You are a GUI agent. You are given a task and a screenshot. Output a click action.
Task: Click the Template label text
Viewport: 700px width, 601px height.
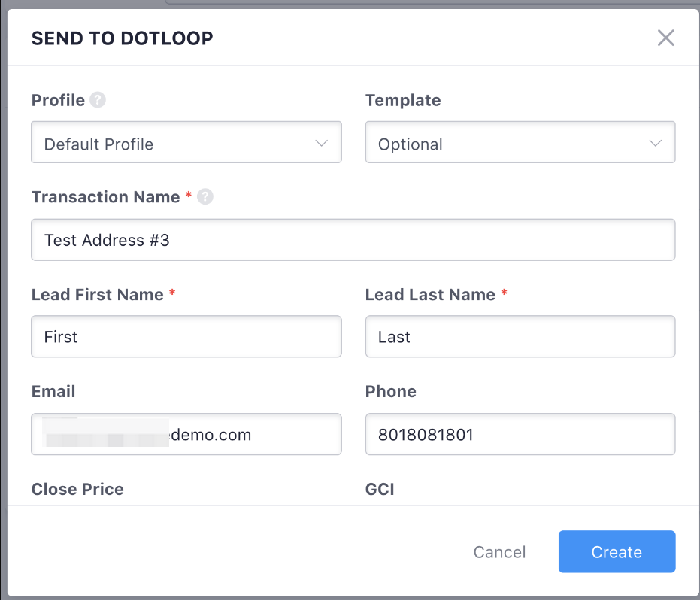click(x=403, y=100)
